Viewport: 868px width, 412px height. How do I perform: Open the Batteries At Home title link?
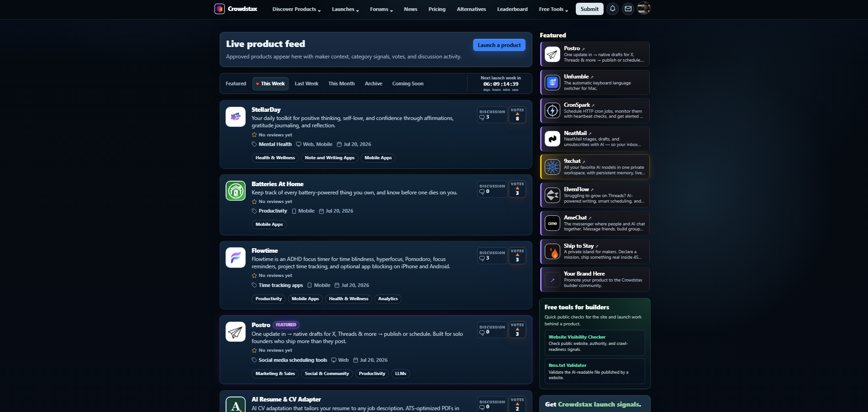point(277,184)
